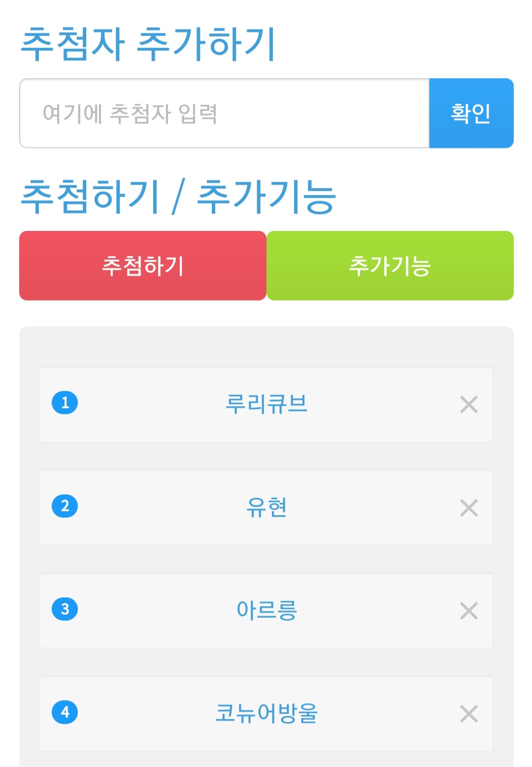The height and width of the screenshot is (767, 532).
Task: Delete the 유현 entry using X
Action: pyautogui.click(x=468, y=508)
